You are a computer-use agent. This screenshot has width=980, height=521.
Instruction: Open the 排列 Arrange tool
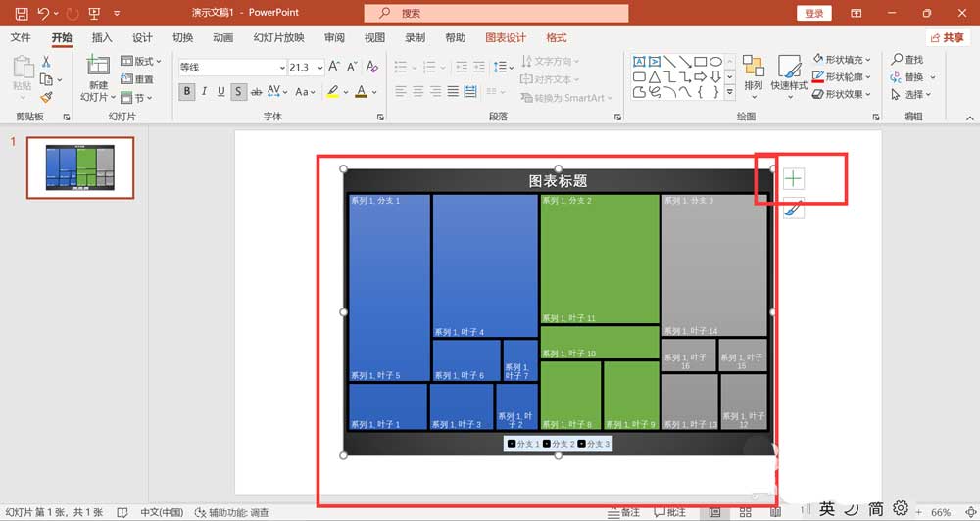tap(753, 75)
